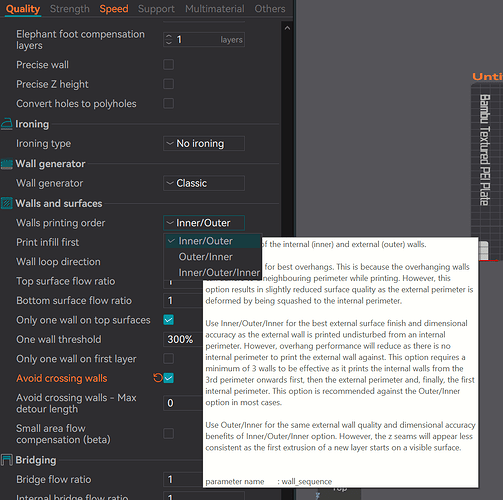Increase the Elephant foot compensation layers value
Viewport: 503px width, 500px height.
pyautogui.click(x=169, y=36)
